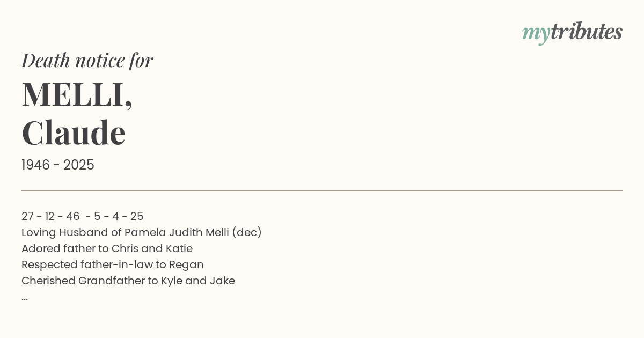This screenshot has height=338, width=644.
Task: Click the first name Claude heading
Action: [74, 133]
